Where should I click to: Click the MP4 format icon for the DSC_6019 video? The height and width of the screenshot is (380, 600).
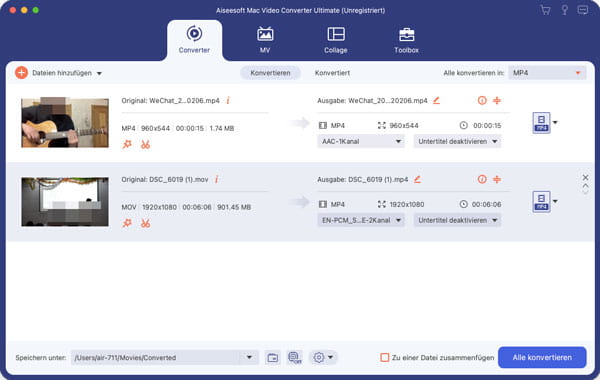pyautogui.click(x=541, y=202)
